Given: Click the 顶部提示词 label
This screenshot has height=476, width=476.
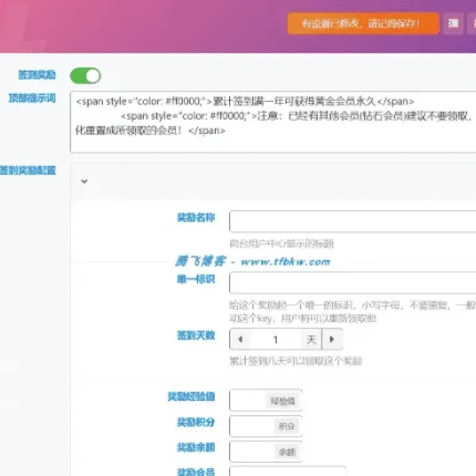Looking at the screenshot, I should 32,98.
